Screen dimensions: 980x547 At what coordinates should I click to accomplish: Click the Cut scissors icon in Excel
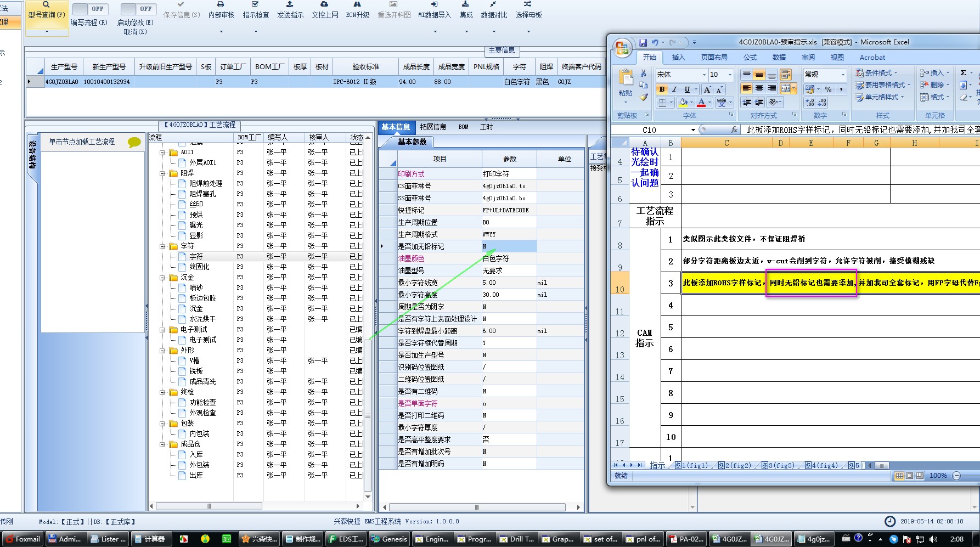click(x=644, y=73)
